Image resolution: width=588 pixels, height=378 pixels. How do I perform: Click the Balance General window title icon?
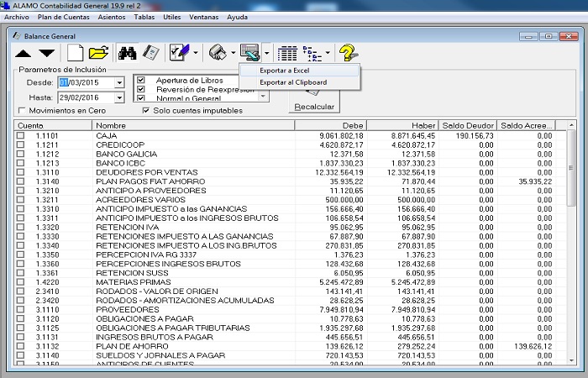pyautogui.click(x=17, y=36)
